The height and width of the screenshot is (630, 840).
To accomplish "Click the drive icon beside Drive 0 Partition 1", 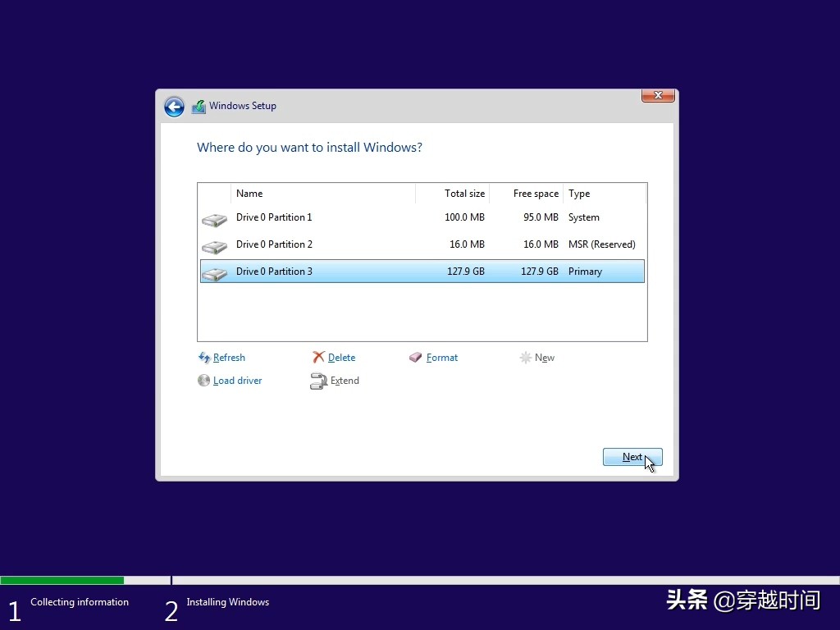I will pyautogui.click(x=214, y=218).
